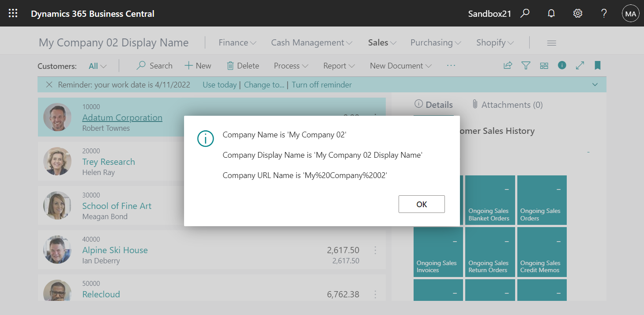This screenshot has width=644, height=315.
Task: Open the Settings gear menu
Action: pos(577,13)
